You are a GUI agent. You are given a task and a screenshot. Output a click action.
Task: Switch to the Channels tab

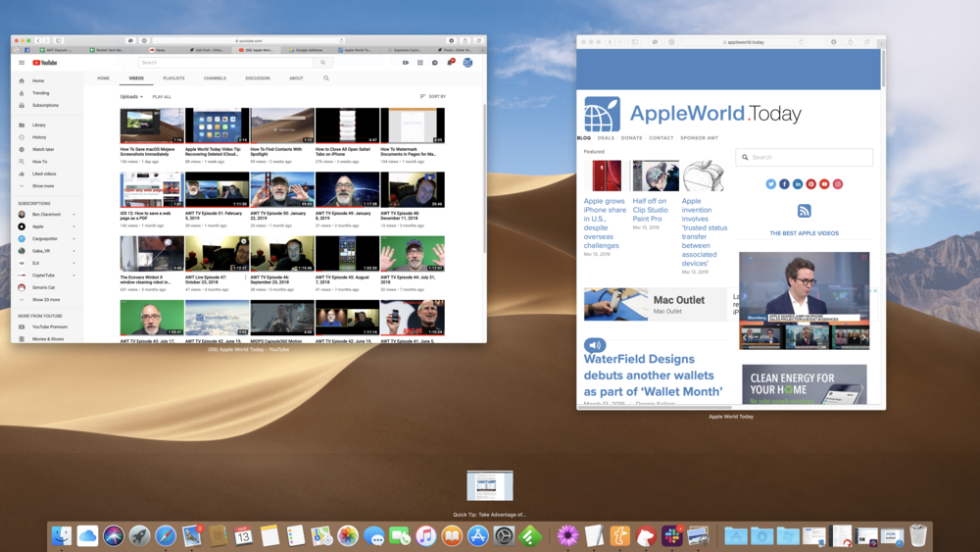[x=215, y=78]
